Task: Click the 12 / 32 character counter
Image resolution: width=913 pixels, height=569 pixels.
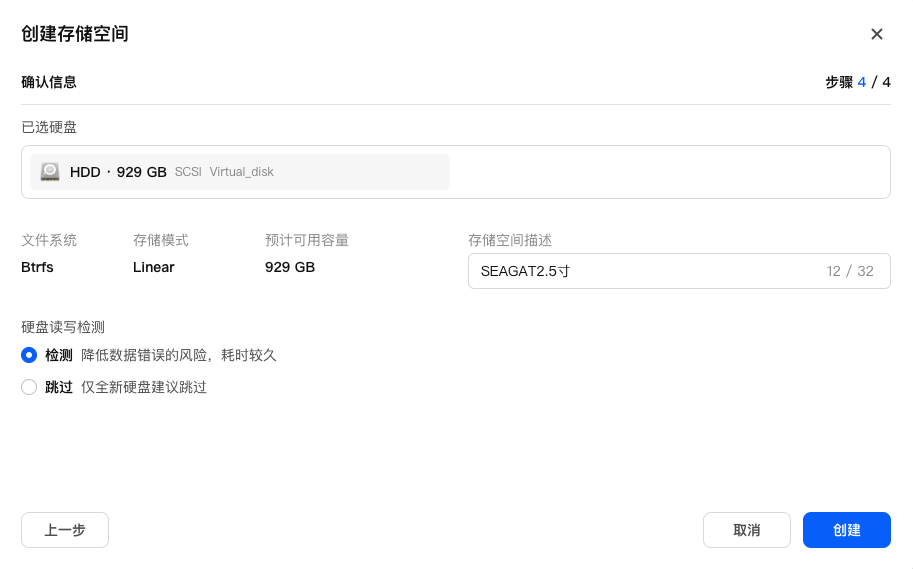Action: [x=850, y=271]
